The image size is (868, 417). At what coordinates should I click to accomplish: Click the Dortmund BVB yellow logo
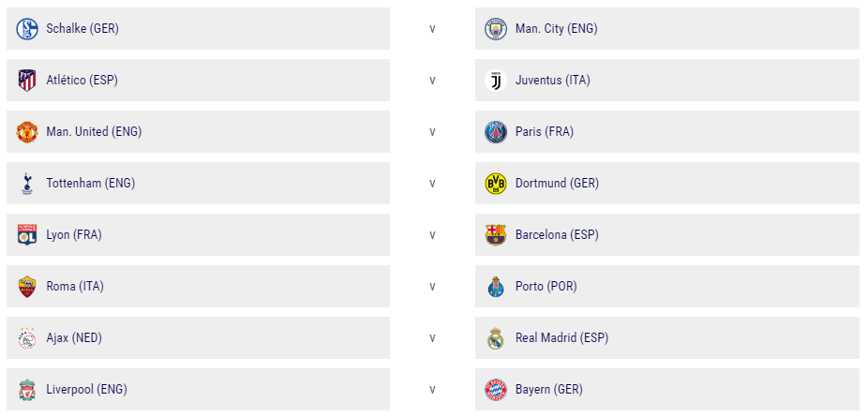tap(495, 184)
